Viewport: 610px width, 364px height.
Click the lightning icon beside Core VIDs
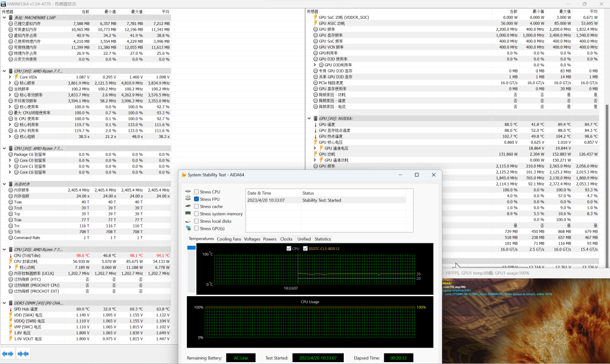[x=16, y=77]
